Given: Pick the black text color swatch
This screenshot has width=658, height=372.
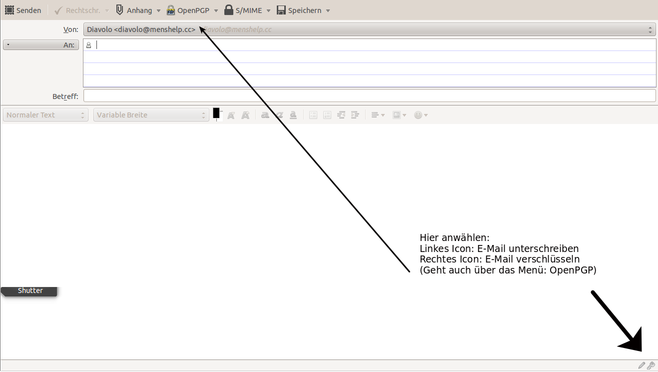Looking at the screenshot, I should coord(216,113).
